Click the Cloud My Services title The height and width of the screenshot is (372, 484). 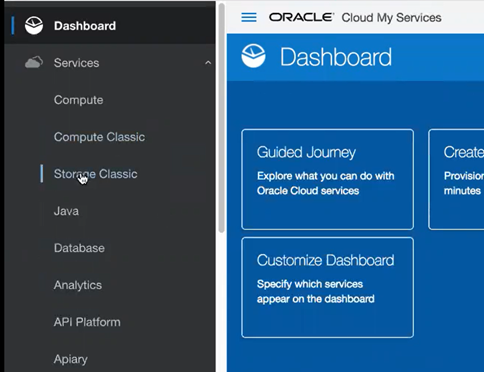click(391, 18)
